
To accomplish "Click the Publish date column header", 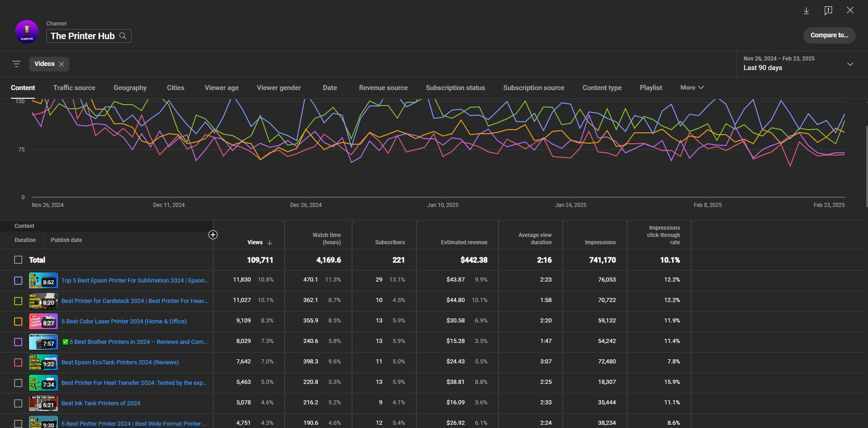I will 66,240.
